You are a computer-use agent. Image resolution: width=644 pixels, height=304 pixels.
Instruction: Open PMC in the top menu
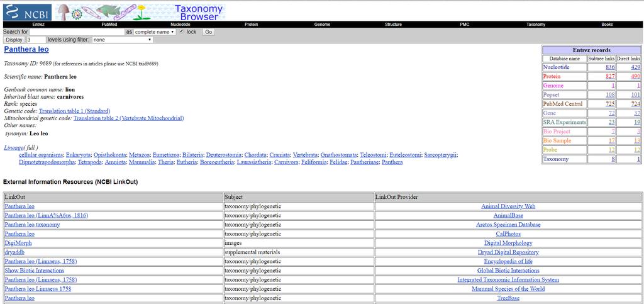click(x=465, y=25)
